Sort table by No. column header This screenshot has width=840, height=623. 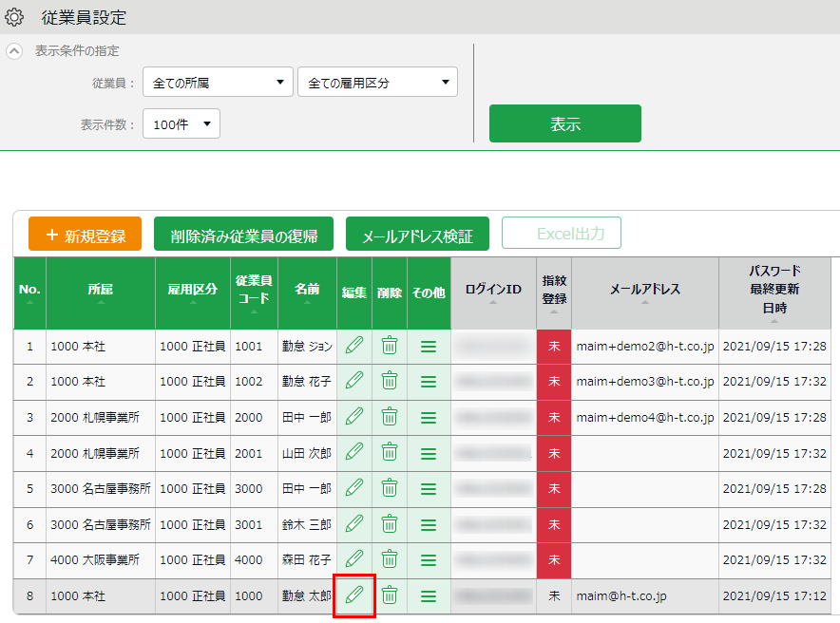pyautogui.click(x=30, y=293)
